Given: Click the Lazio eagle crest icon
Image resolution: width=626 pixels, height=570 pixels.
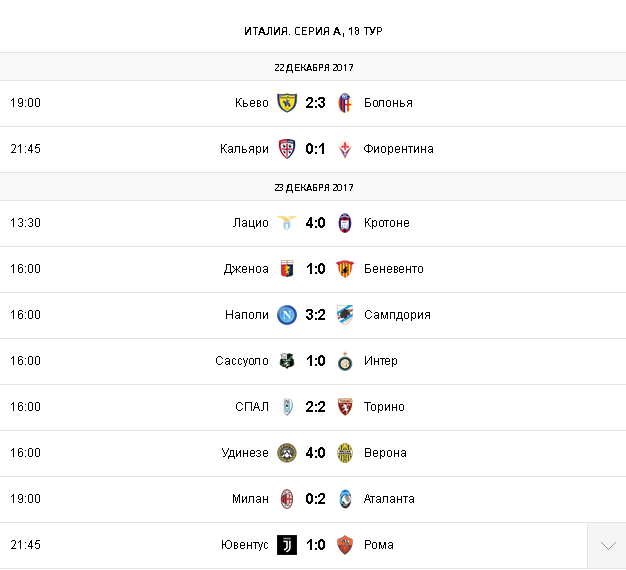Looking at the screenshot, I should point(287,223).
